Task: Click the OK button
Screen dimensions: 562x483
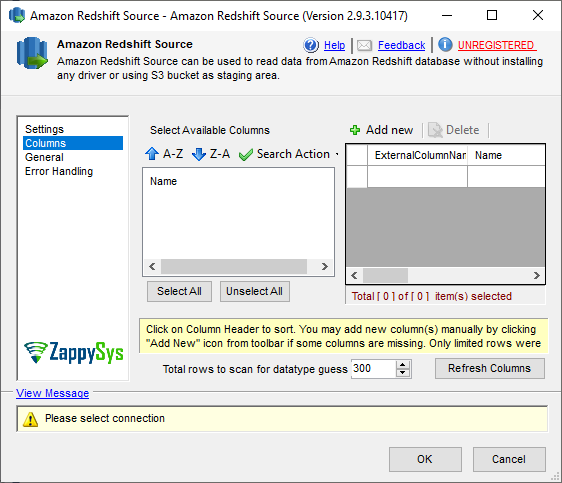Action: (425, 459)
